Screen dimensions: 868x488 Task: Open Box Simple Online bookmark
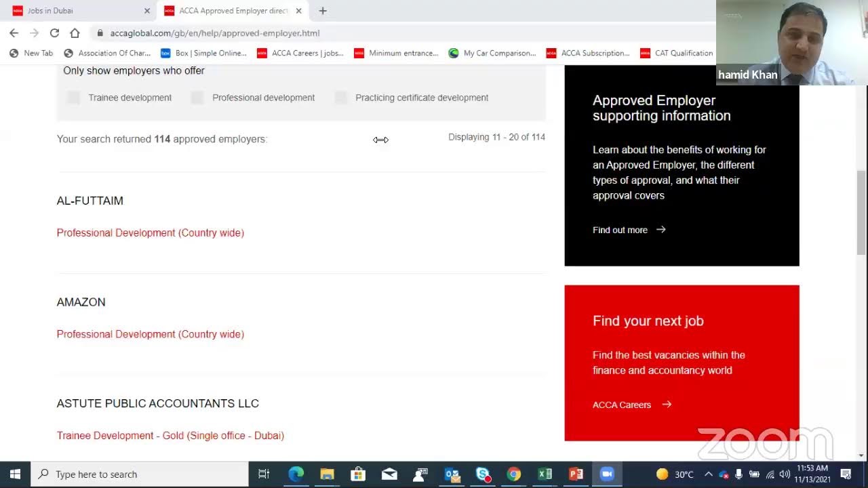203,53
